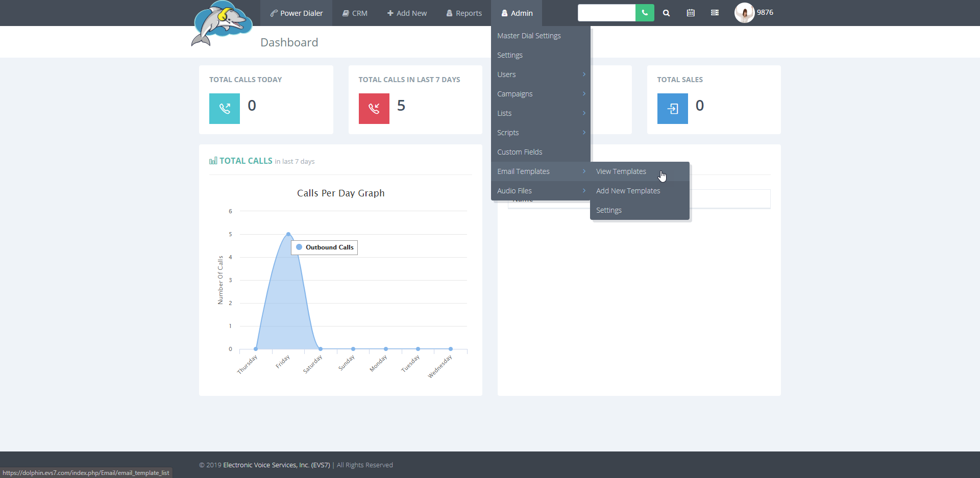The image size is (980, 478).
Task: Click the Admin menu tab
Action: click(517, 13)
